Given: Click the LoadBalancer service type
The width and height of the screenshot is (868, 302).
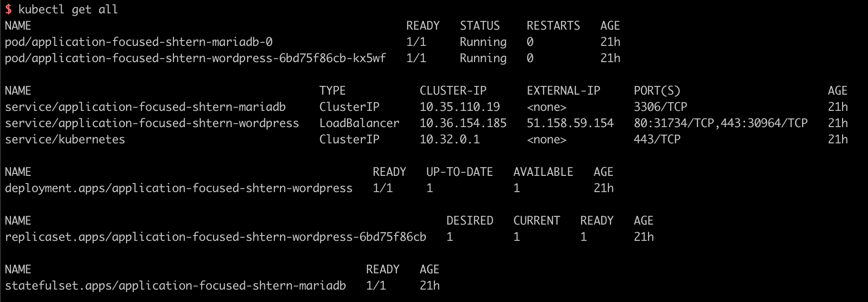Looking at the screenshot, I should coord(359,123).
